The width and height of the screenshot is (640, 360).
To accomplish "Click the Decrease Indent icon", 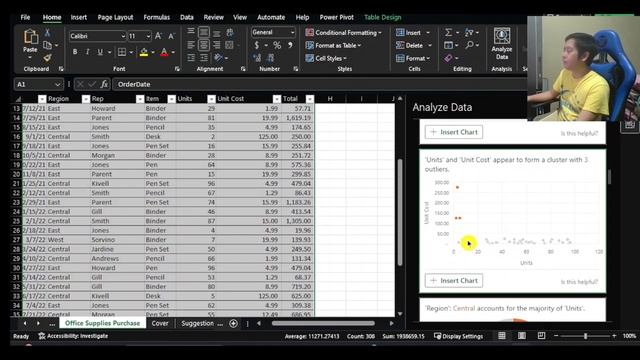I will click(191, 58).
